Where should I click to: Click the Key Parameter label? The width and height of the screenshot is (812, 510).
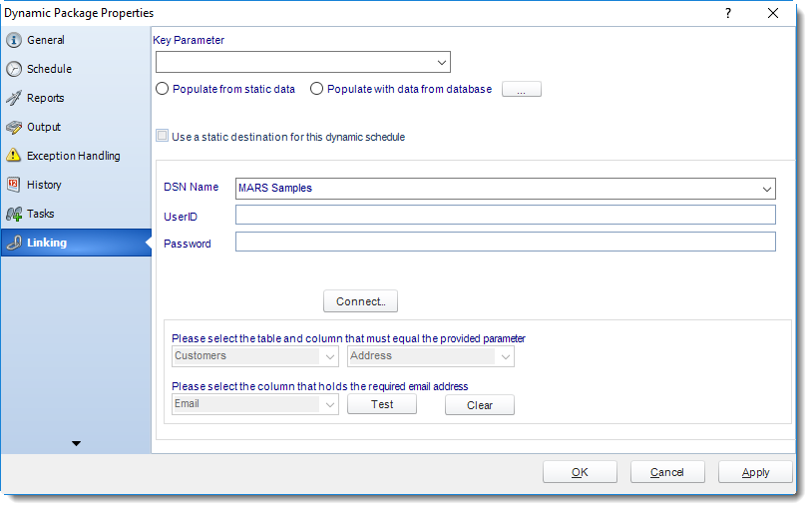coord(189,40)
